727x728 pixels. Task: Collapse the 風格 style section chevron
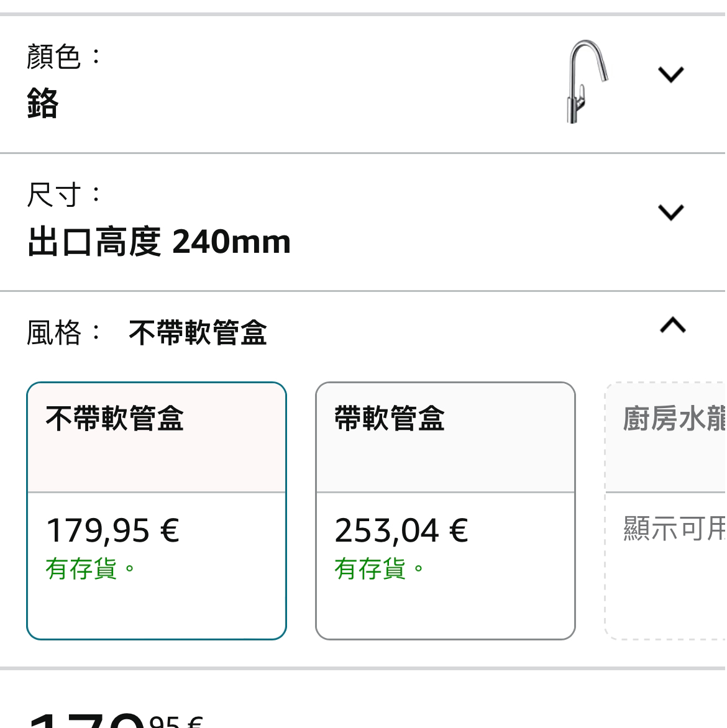[x=673, y=325]
